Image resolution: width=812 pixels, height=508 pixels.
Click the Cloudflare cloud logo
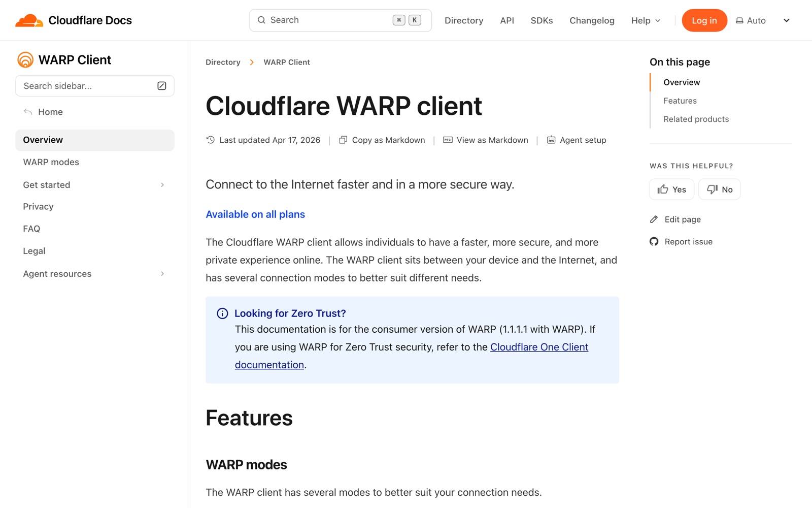(x=29, y=20)
